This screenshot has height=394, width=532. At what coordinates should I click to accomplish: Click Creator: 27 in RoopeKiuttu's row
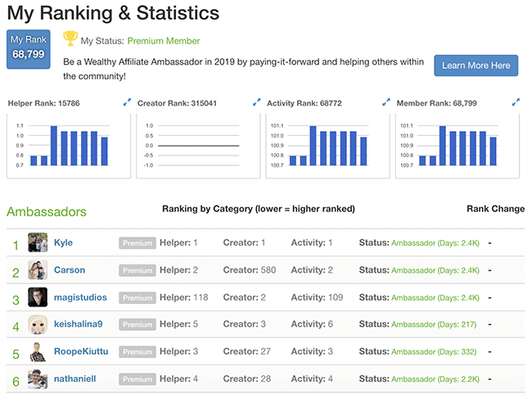(x=247, y=351)
